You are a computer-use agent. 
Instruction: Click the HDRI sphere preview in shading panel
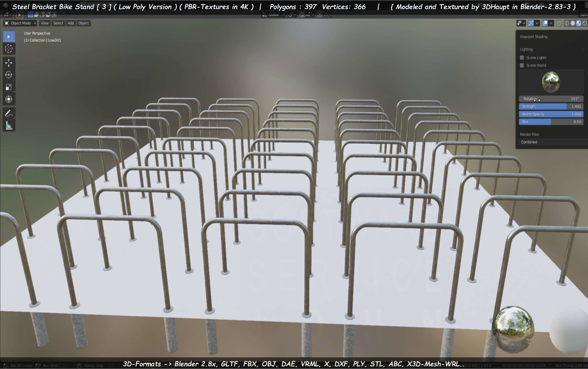click(x=551, y=82)
